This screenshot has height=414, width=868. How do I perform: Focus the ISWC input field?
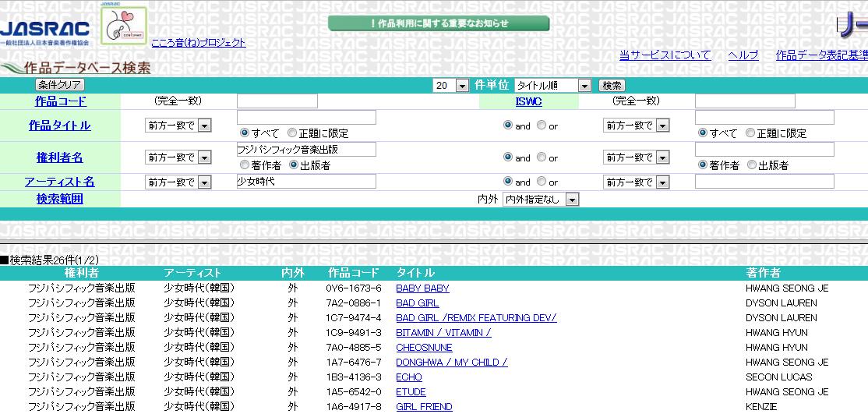(x=745, y=101)
